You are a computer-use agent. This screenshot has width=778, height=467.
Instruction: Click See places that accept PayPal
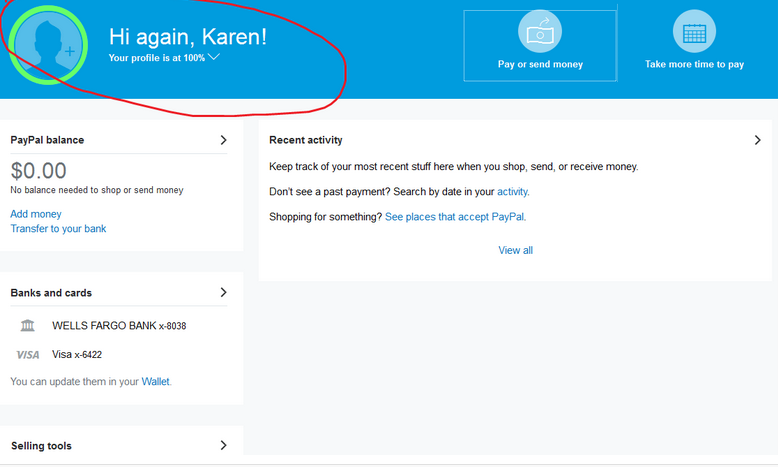pyautogui.click(x=454, y=217)
